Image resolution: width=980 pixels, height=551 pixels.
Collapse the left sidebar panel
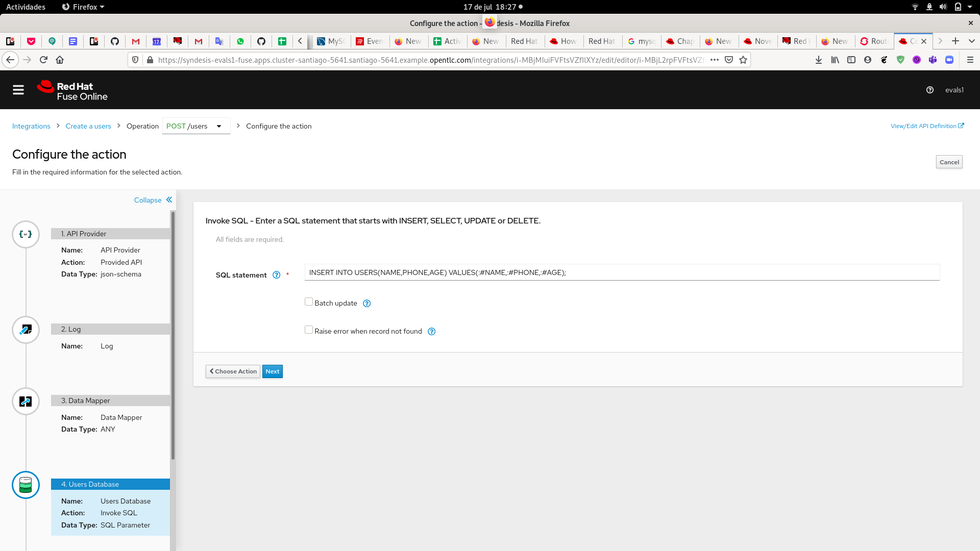tap(153, 200)
